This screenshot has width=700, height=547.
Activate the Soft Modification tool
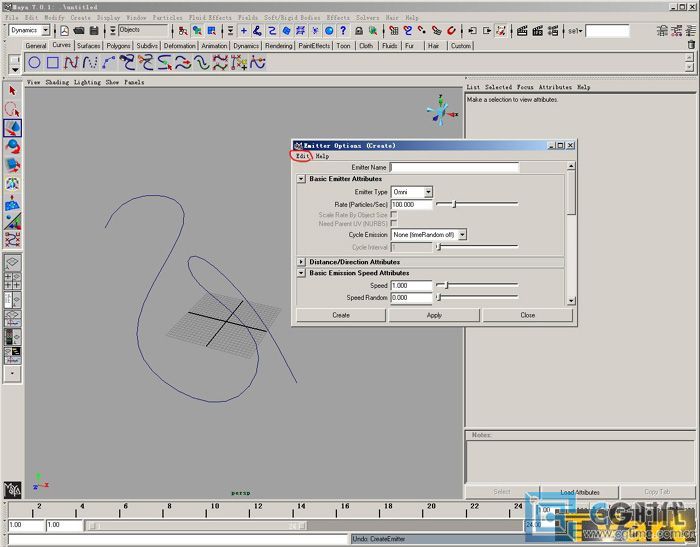pos(12,203)
